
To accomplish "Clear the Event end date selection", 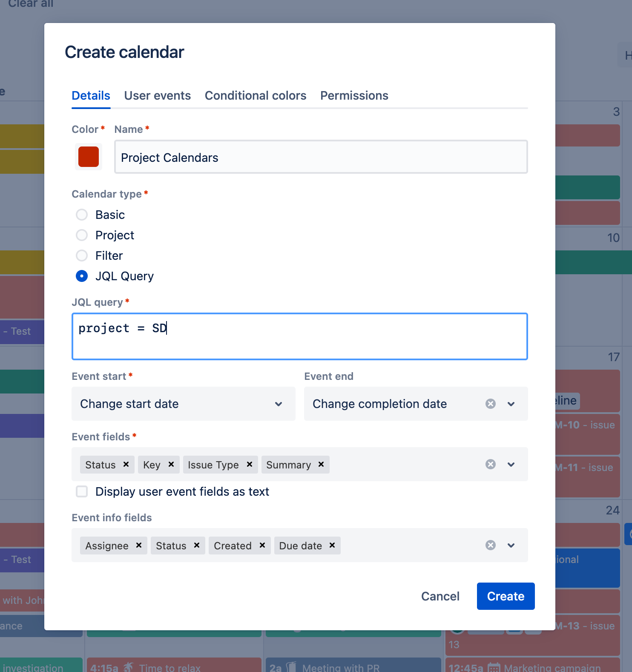I will [491, 404].
